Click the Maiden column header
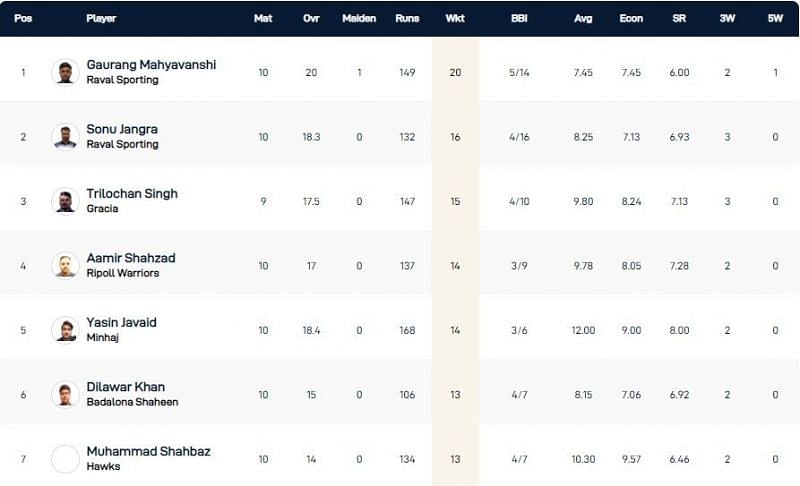Screen dimensions: 800x486 (359, 19)
